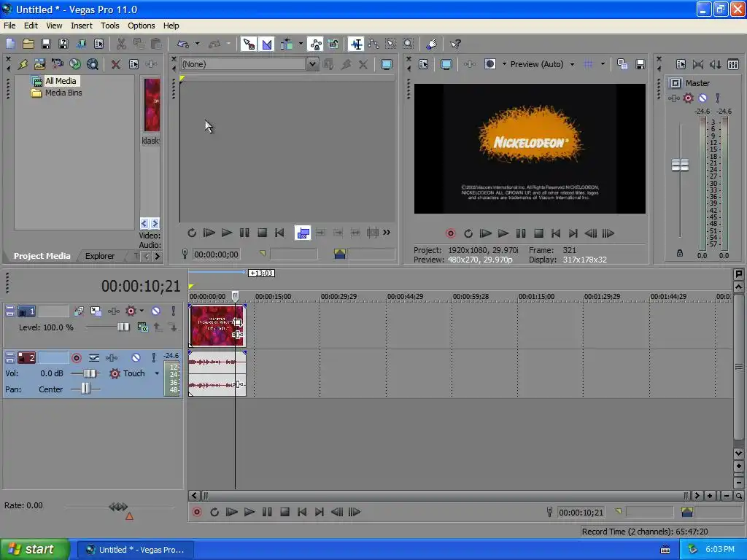
Task: Arm audio track 2 for record
Action: [x=76, y=357]
